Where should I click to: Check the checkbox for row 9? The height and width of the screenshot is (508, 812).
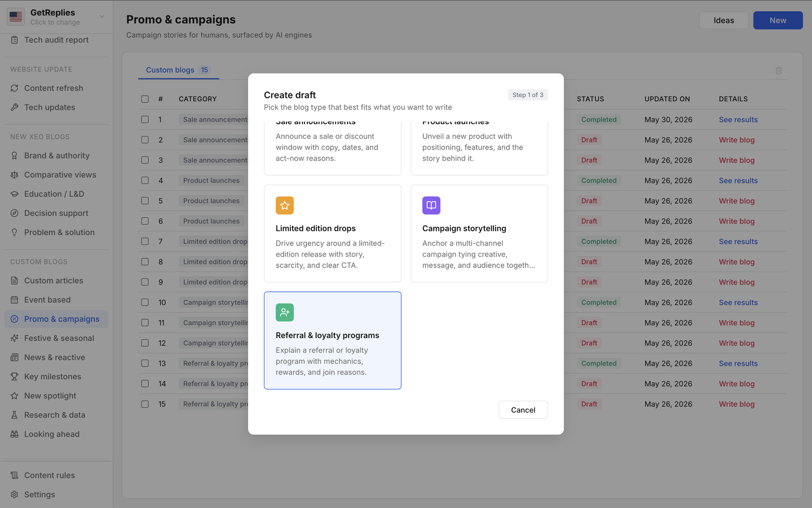pyautogui.click(x=145, y=282)
